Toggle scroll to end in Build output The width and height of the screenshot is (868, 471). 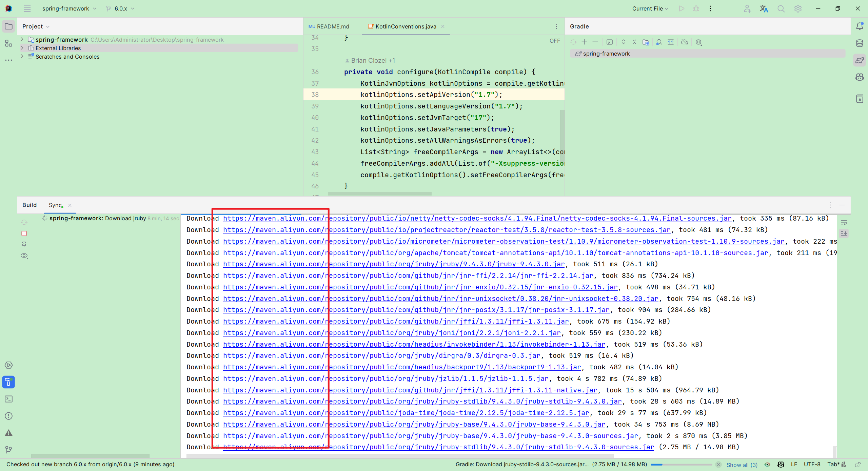[x=844, y=233]
